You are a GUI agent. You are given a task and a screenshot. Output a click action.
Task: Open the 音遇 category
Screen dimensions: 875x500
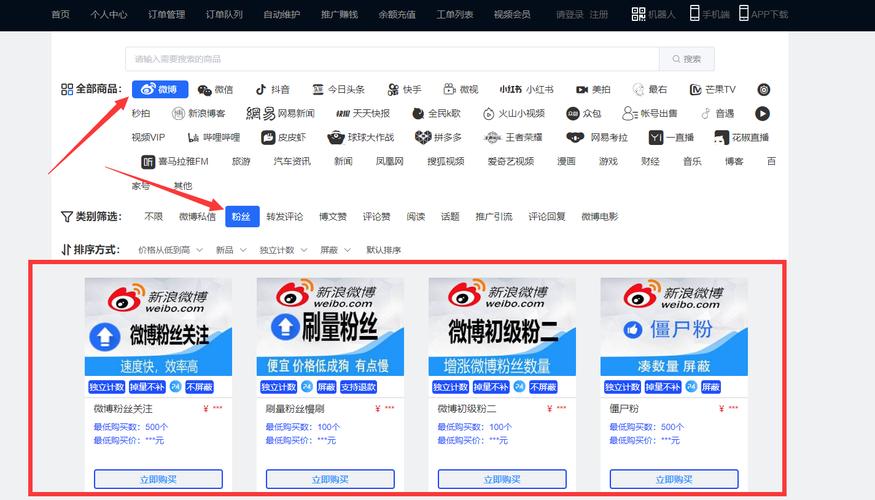(x=718, y=113)
